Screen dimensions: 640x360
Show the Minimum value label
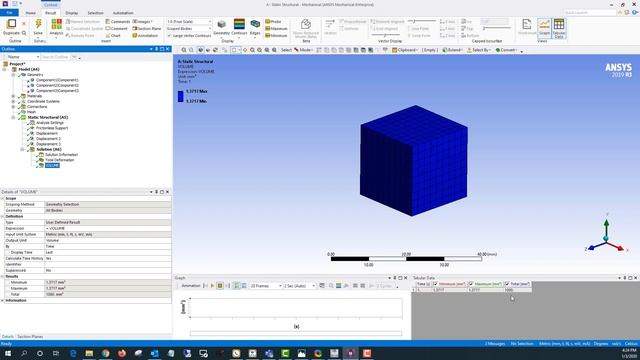click(x=276, y=36)
